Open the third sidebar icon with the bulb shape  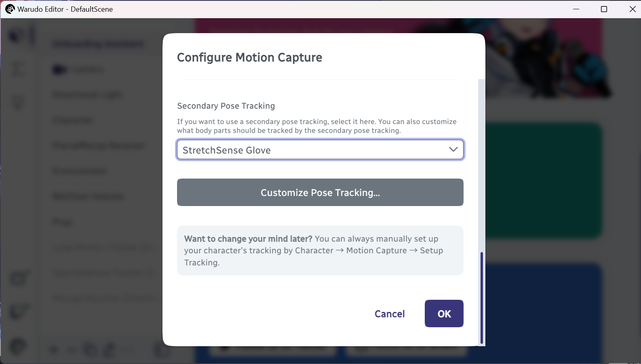(18, 102)
